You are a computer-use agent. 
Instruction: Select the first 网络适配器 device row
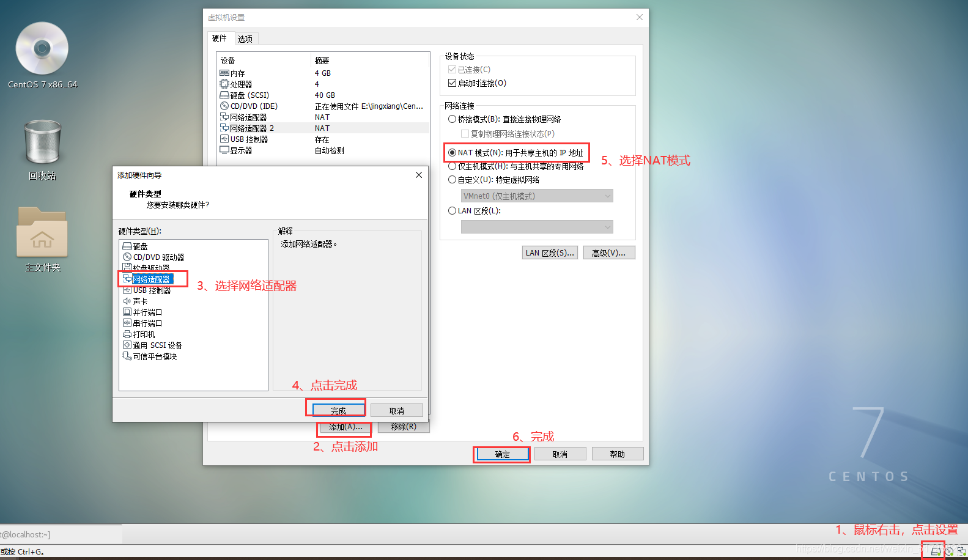pos(323,117)
